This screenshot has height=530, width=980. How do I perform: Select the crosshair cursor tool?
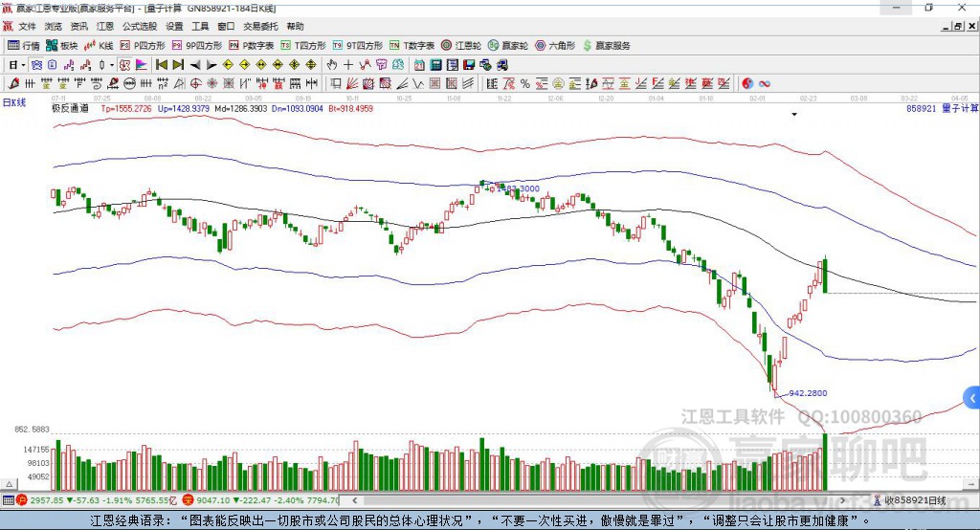point(348,64)
